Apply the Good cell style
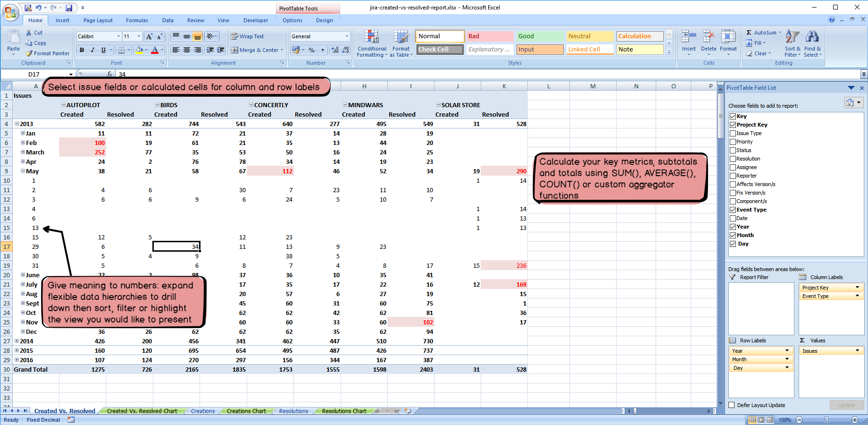This screenshot has height=425, width=868. point(539,36)
